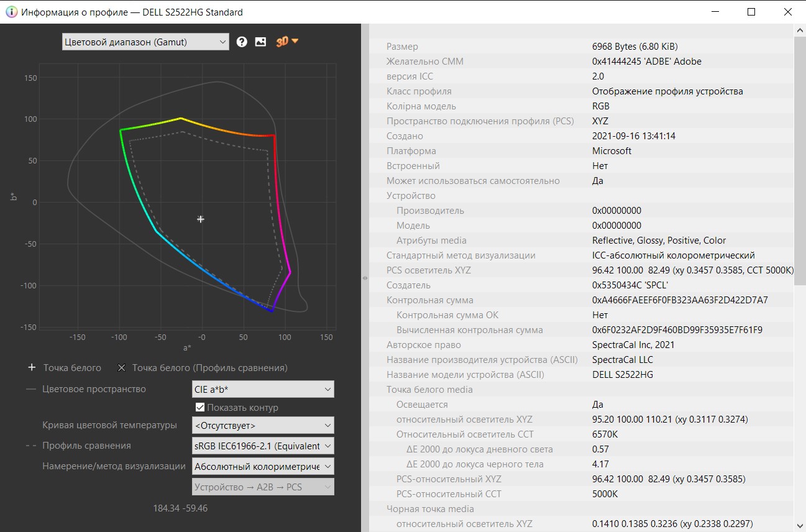Select the ΔE 2000 до локуса дневного света row
This screenshot has height=532, width=806.
pyautogui.click(x=582, y=449)
